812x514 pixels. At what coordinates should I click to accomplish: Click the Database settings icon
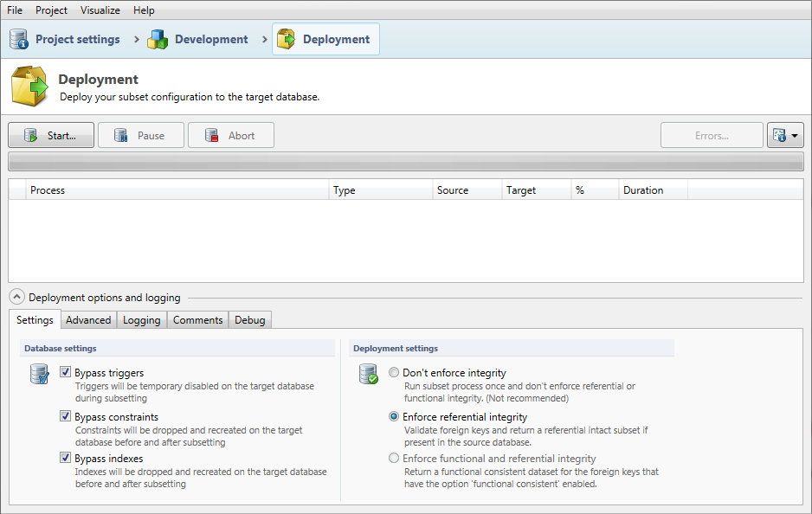(39, 374)
